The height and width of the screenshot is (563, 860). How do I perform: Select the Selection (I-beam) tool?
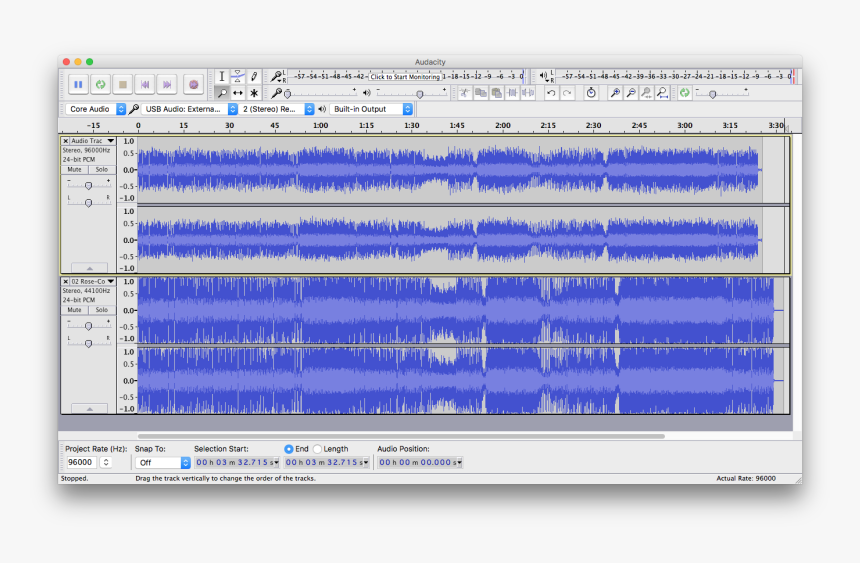(x=222, y=76)
